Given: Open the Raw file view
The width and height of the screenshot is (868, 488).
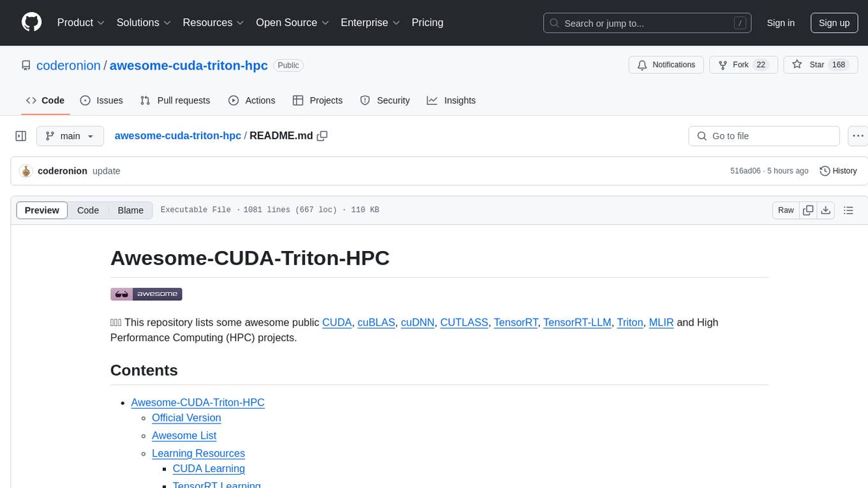Looking at the screenshot, I should pos(786,210).
